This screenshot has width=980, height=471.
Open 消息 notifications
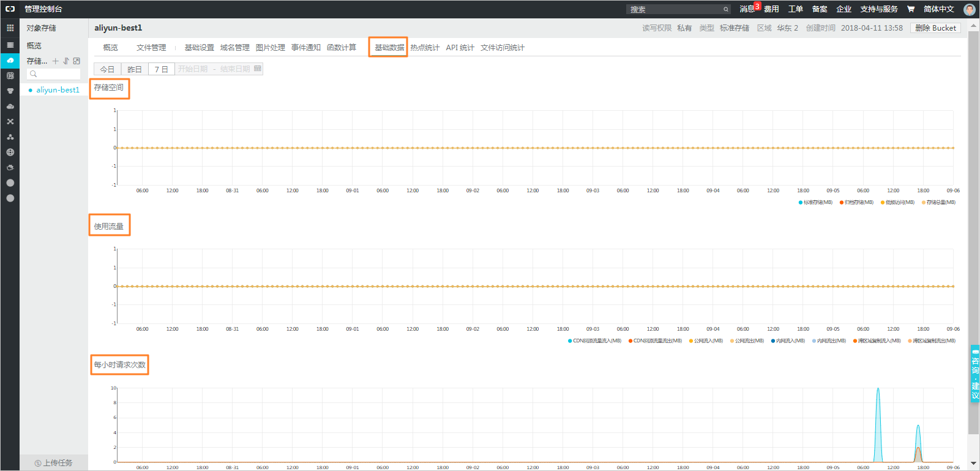point(747,9)
